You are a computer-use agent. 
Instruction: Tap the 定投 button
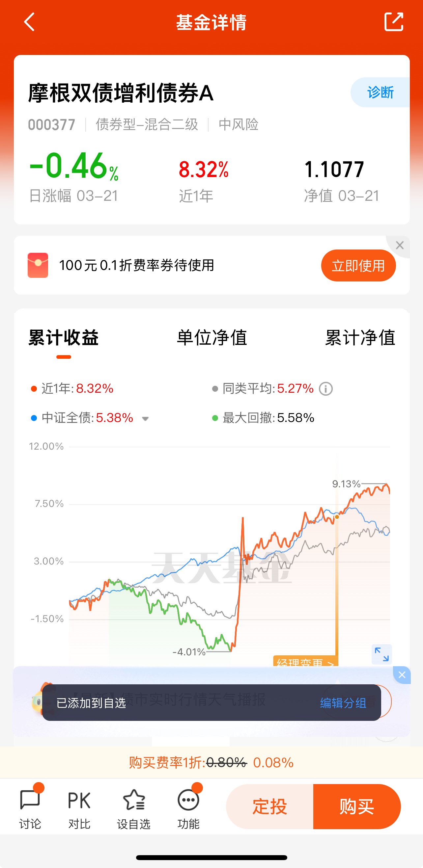269,807
